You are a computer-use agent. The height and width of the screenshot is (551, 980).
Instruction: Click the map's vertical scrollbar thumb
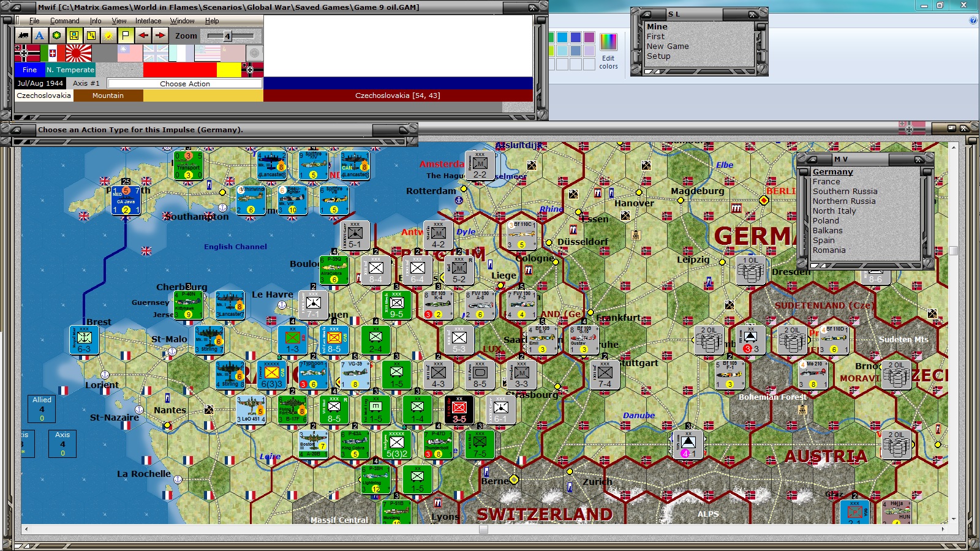tap(953, 250)
